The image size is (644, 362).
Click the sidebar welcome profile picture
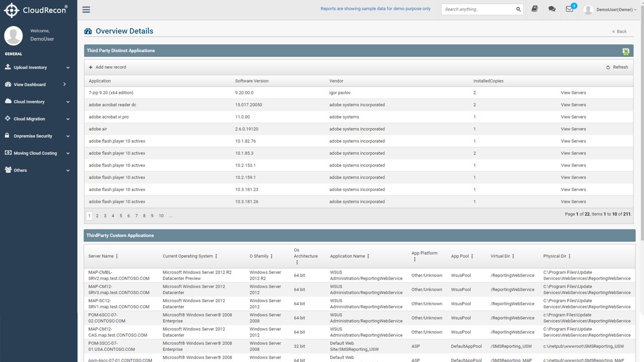(14, 35)
